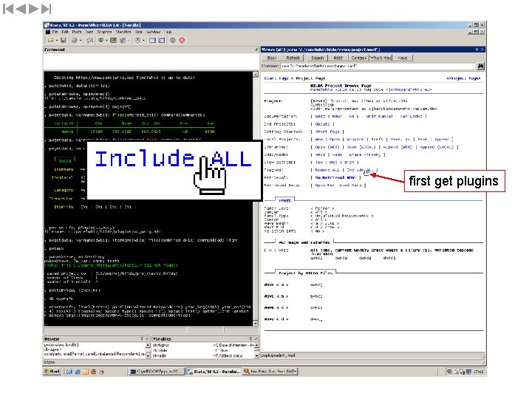This screenshot has height=399, width=532.
Task: Switch to the Stata/SE 9.2 taskbar button
Action: tap(214, 372)
